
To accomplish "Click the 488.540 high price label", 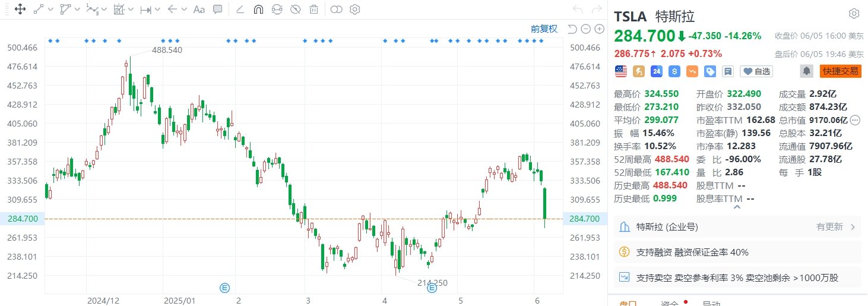I will [167, 51].
